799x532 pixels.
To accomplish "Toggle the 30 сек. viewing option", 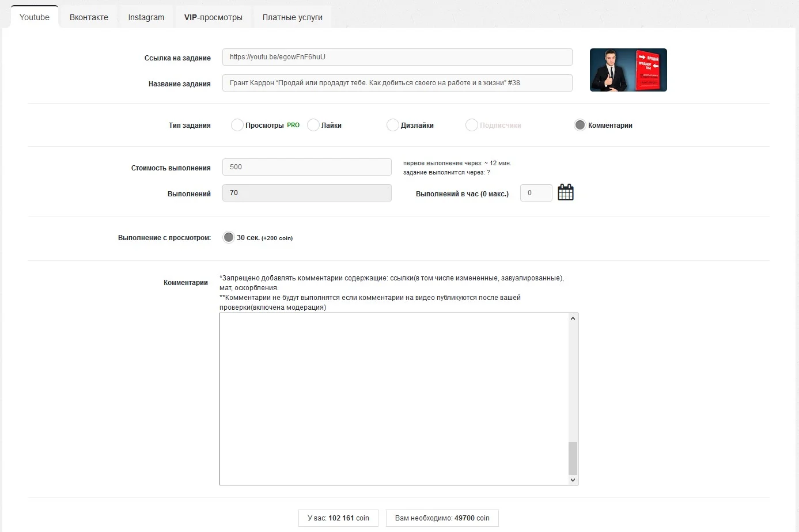I will pos(229,237).
